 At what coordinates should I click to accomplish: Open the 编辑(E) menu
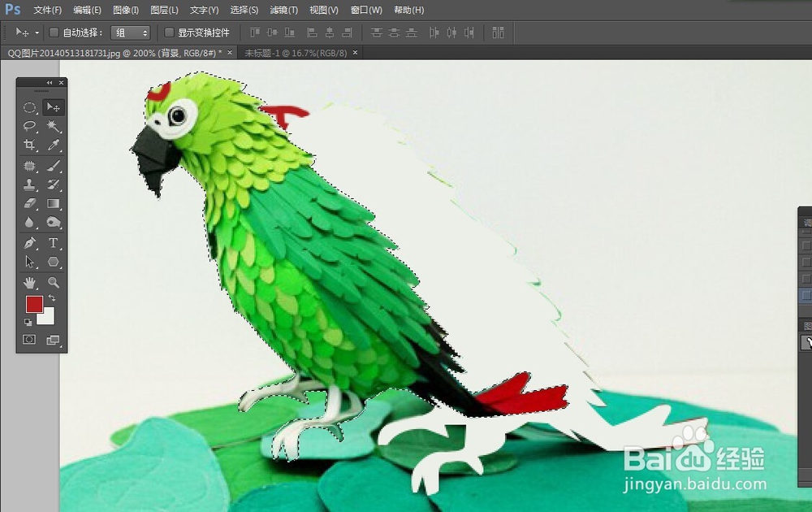click(87, 10)
